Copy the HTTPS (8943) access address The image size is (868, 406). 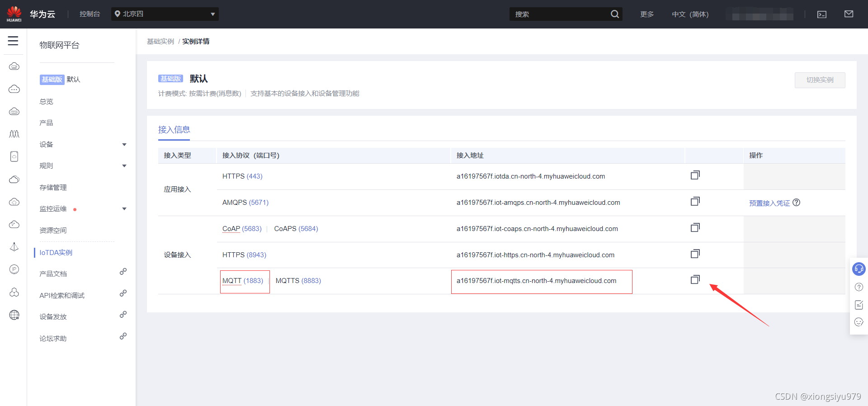click(x=695, y=254)
